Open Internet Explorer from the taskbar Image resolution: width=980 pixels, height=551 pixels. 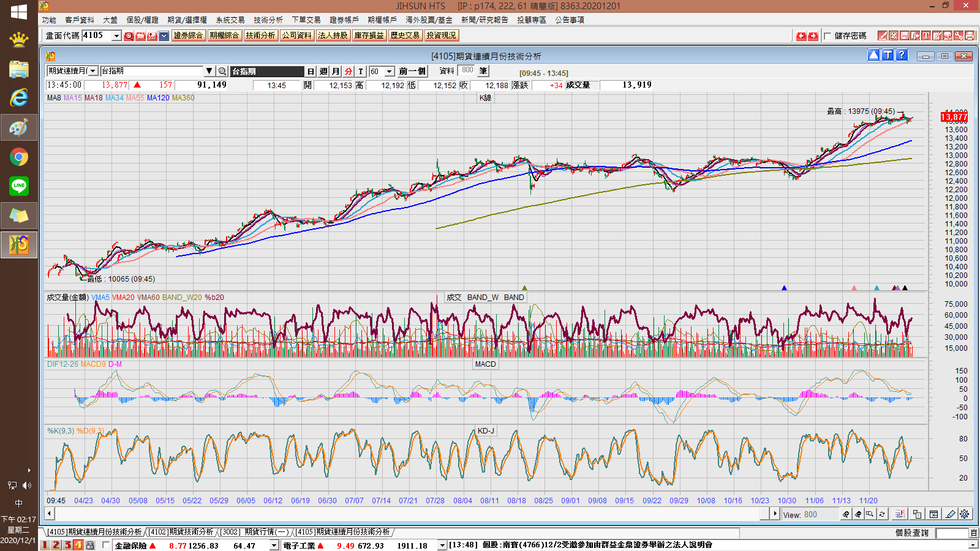19,97
